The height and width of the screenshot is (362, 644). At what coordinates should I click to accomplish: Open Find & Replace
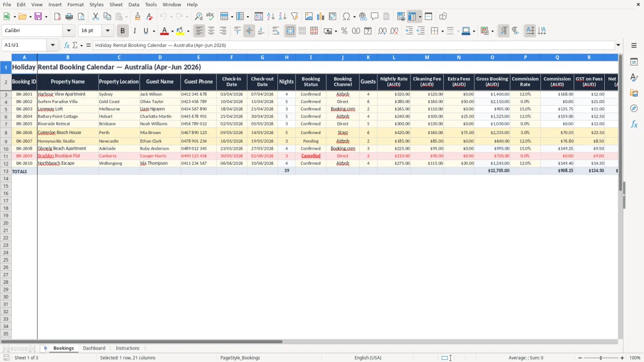tap(199, 17)
